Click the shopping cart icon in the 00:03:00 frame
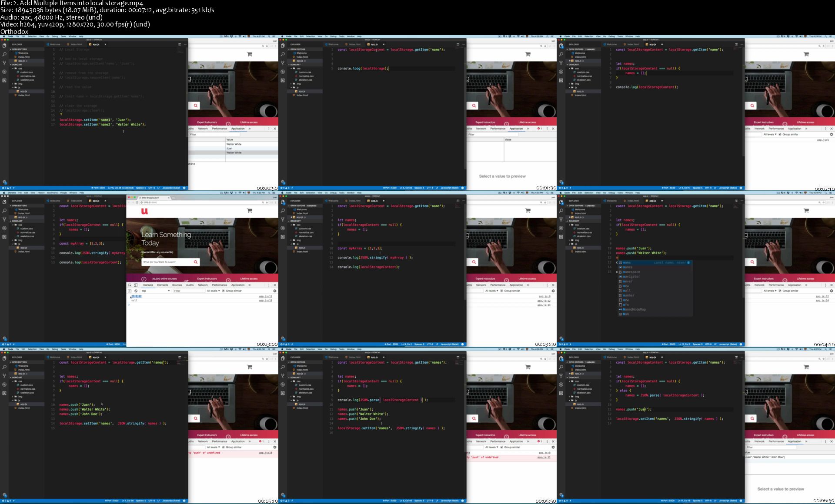This screenshot has height=504, width=835. (250, 211)
